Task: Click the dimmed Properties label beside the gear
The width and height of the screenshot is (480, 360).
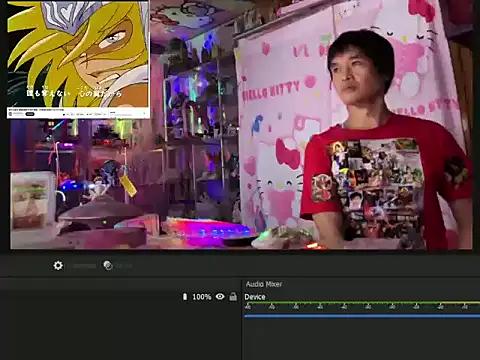Action: point(84,266)
